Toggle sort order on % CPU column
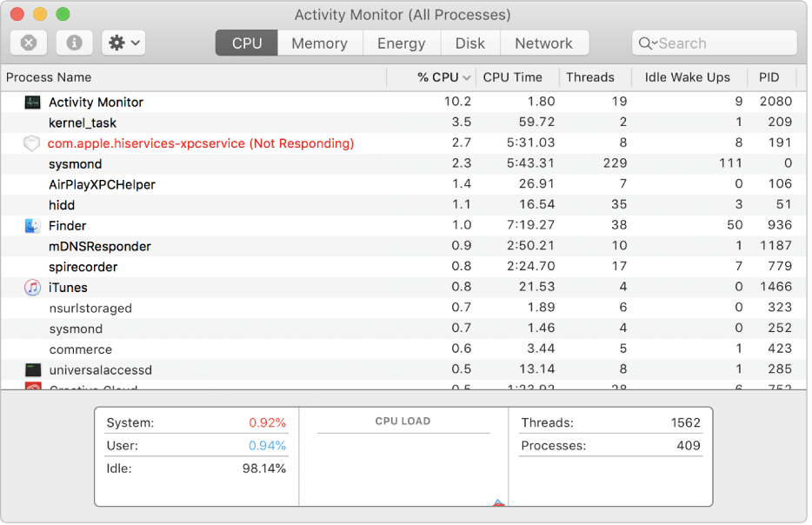 (x=443, y=77)
